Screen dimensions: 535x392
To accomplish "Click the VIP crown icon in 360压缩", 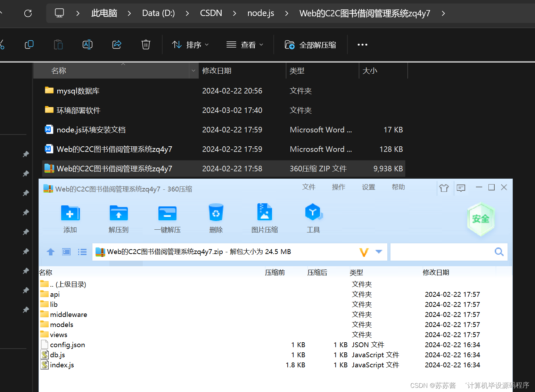I will [444, 187].
